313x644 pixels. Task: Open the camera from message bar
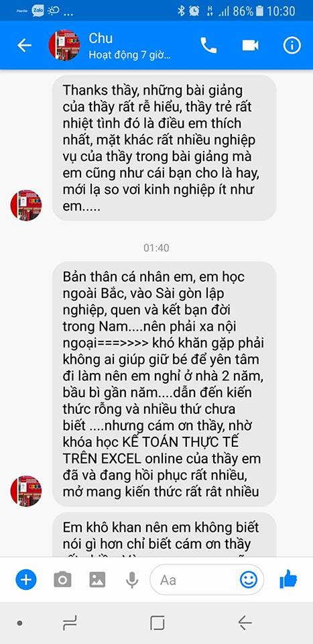click(x=62, y=580)
